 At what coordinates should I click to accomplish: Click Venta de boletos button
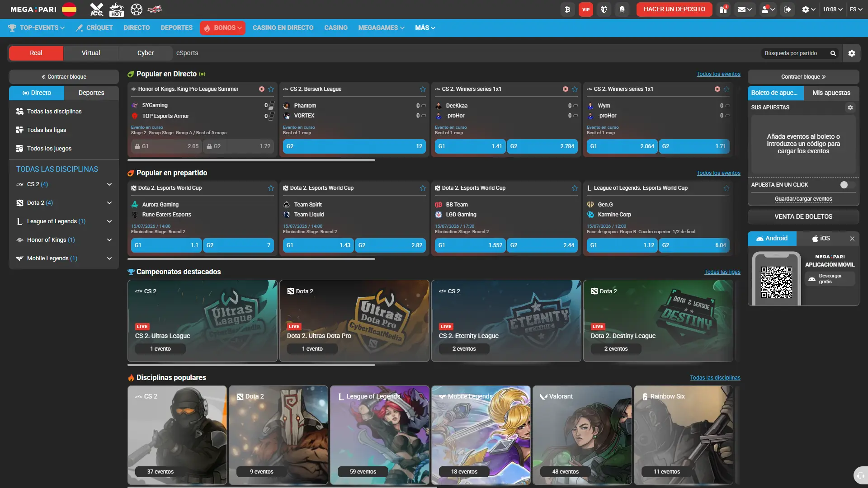803,217
